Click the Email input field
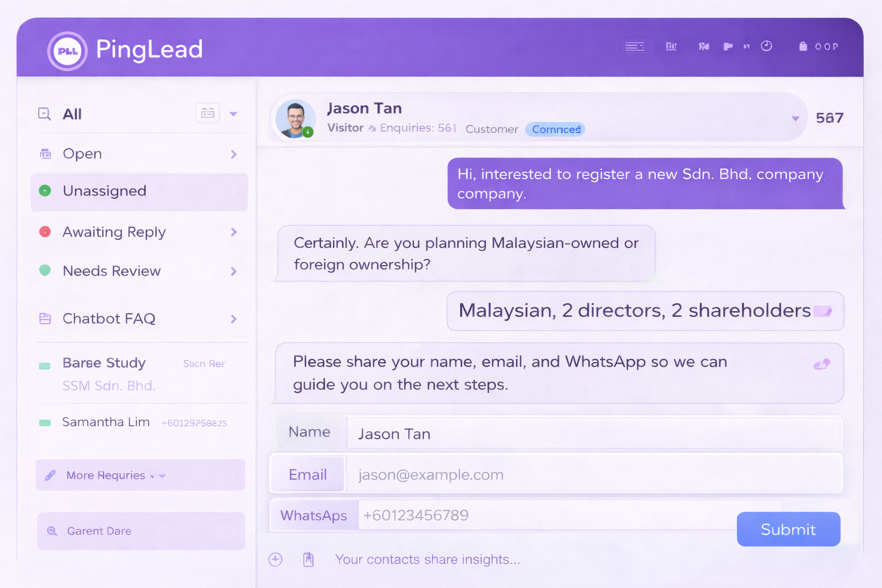Viewport: 882px width, 588px height. click(x=593, y=475)
